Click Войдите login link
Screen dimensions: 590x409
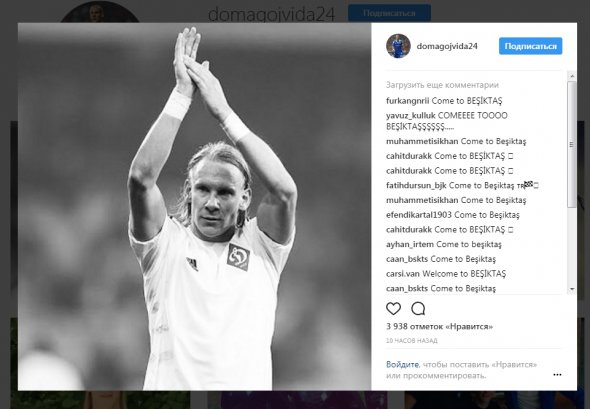402,364
